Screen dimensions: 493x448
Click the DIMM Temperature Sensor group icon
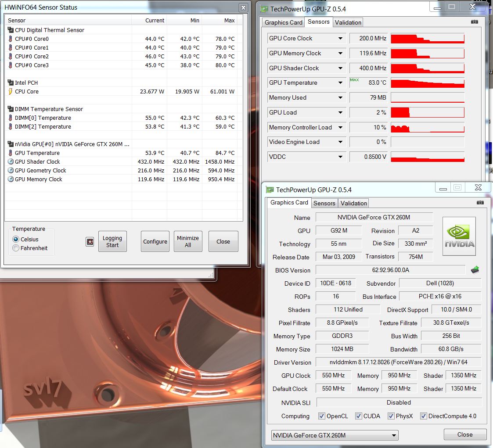click(x=11, y=109)
